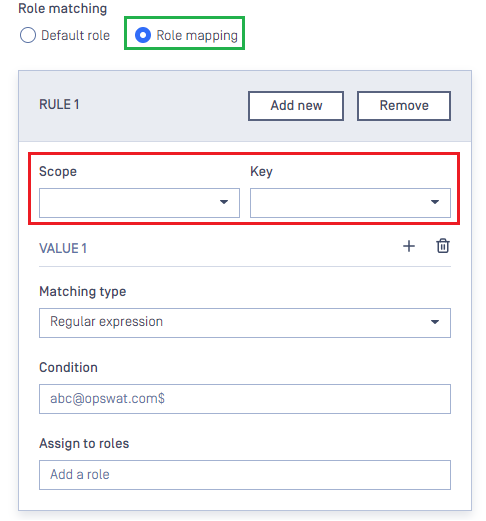The height and width of the screenshot is (521, 486).
Task: Click the Default role label text
Action: [75, 35]
